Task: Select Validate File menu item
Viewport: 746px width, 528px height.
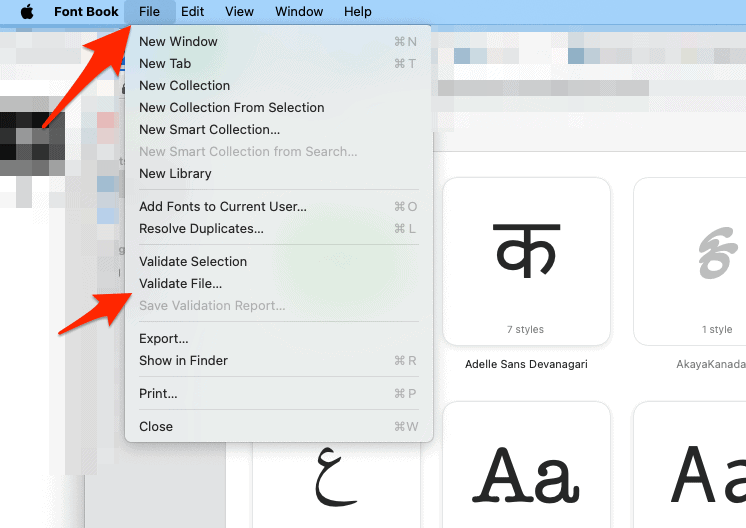Action: (x=180, y=284)
